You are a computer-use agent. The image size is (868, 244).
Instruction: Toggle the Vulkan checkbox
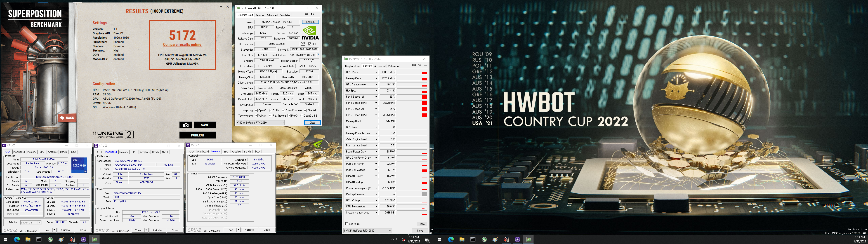click(x=256, y=116)
